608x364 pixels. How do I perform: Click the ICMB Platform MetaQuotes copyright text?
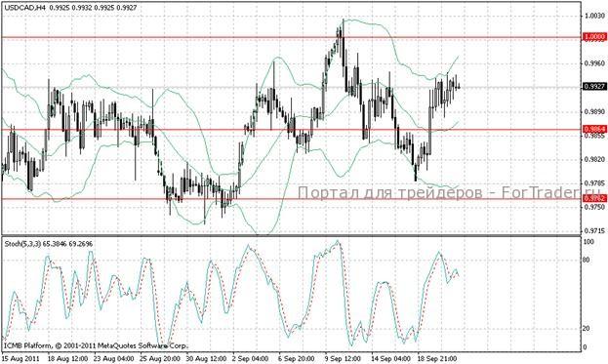[96, 345]
